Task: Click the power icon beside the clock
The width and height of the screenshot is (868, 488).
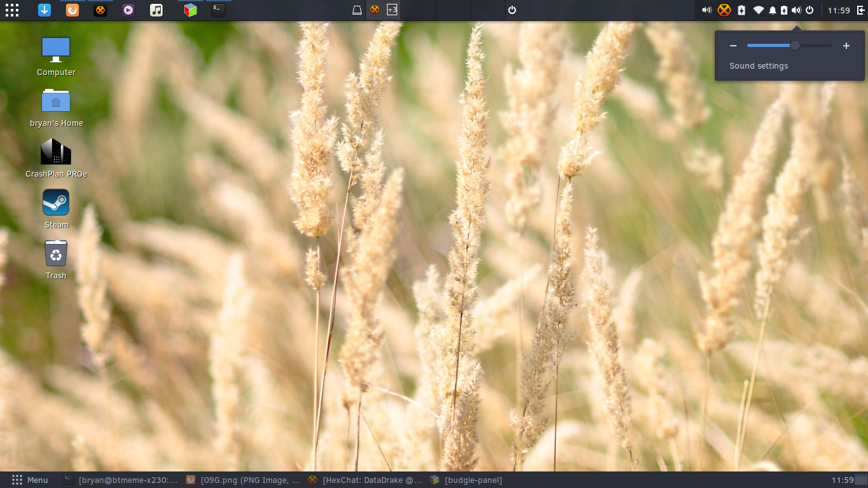Action: tap(810, 10)
